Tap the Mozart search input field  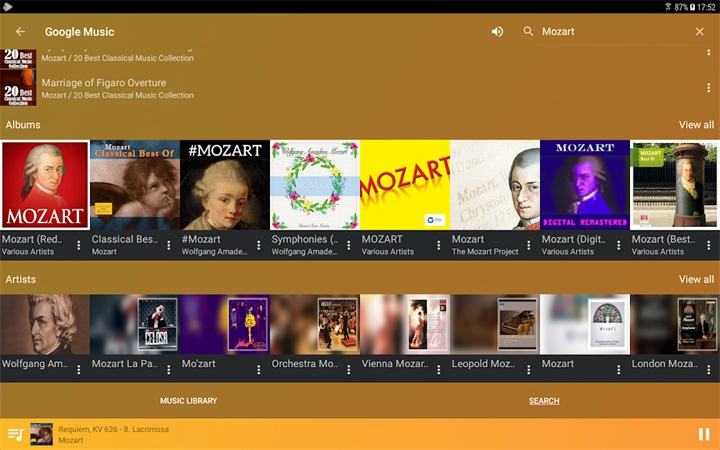click(x=610, y=32)
